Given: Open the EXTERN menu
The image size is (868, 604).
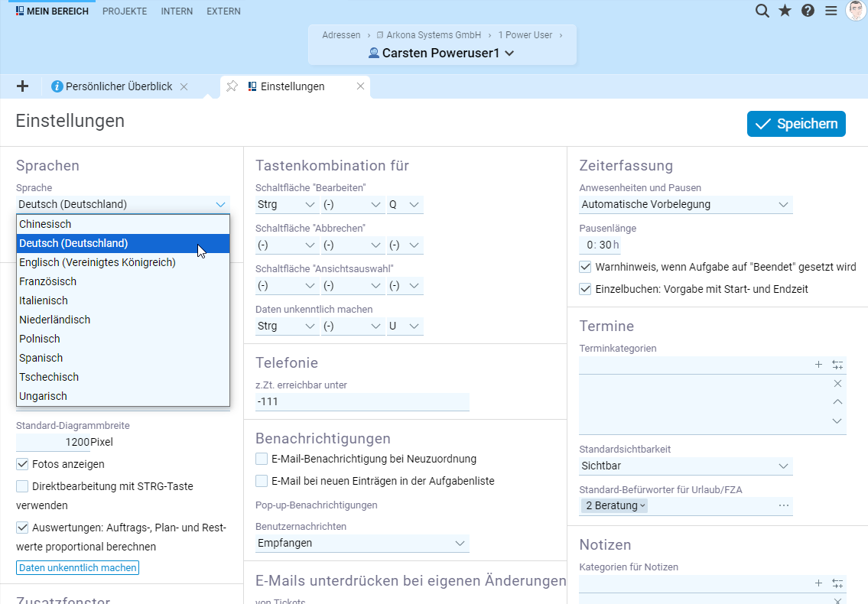Looking at the screenshot, I should (x=223, y=11).
